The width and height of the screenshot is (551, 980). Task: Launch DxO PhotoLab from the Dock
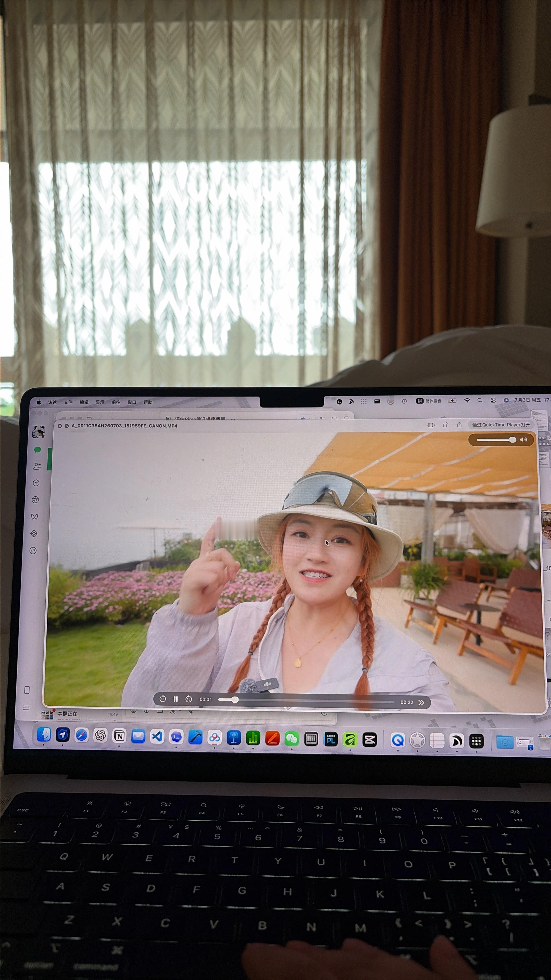(331, 740)
